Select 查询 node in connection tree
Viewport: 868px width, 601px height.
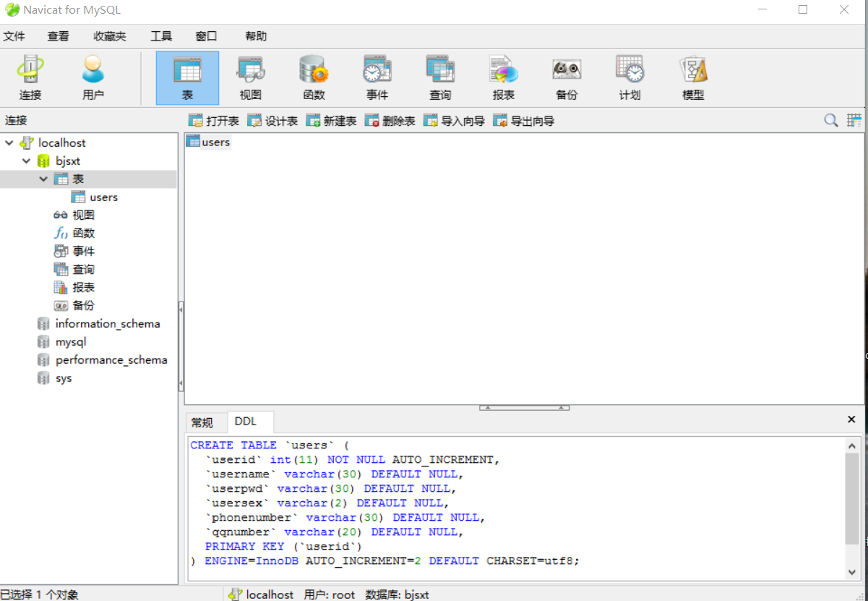click(x=83, y=270)
